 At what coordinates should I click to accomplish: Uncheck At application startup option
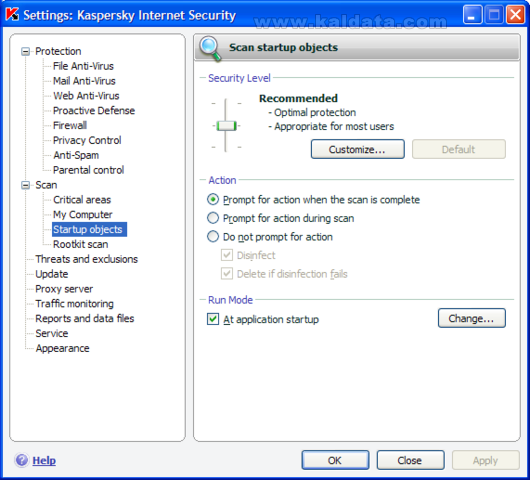(x=213, y=319)
